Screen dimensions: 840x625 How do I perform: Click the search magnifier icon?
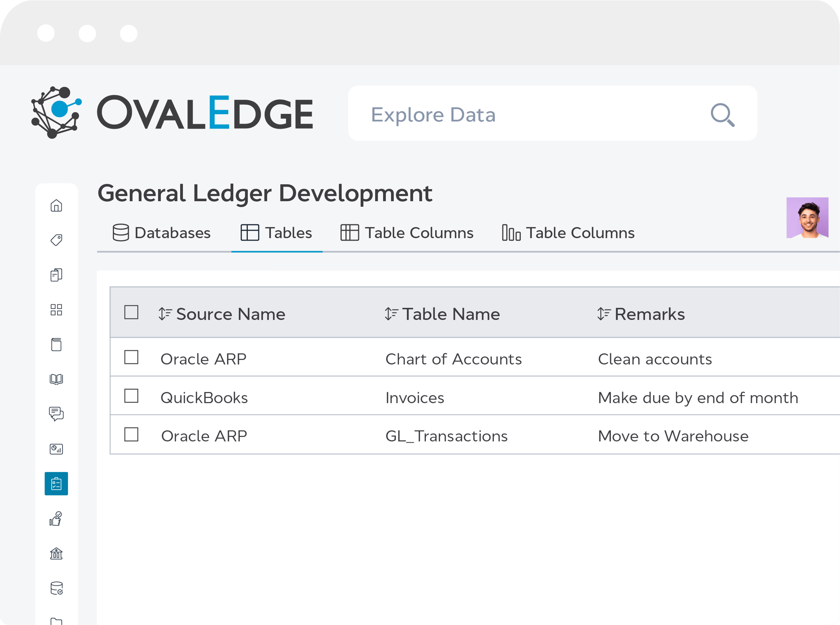[722, 115]
